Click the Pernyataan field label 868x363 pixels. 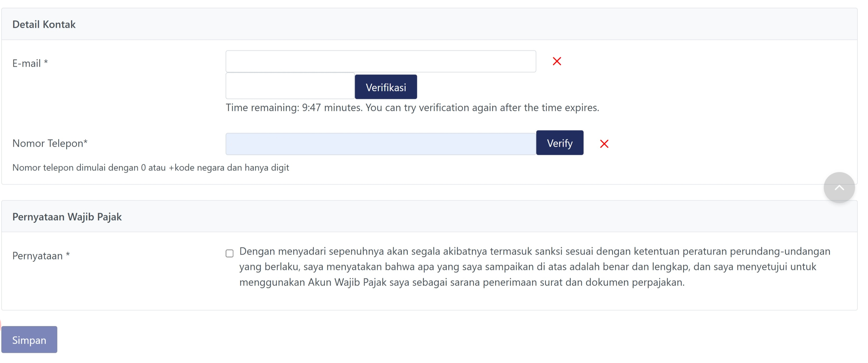pyautogui.click(x=41, y=256)
